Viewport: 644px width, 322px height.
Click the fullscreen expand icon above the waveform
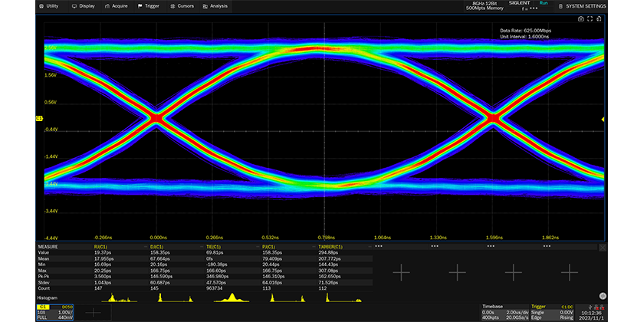[590, 18]
